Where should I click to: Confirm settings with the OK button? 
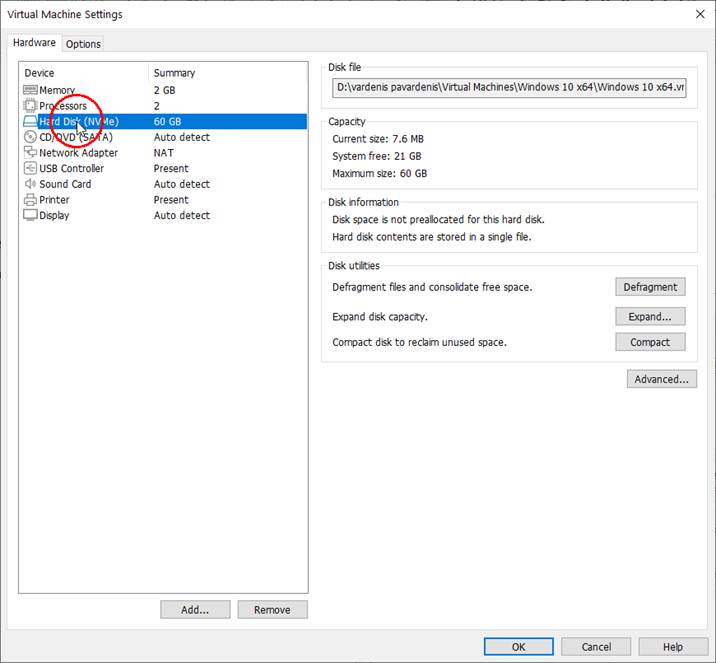click(x=518, y=647)
